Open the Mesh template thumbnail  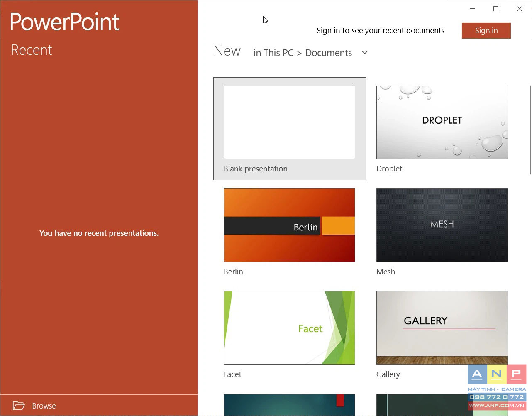pos(442,225)
